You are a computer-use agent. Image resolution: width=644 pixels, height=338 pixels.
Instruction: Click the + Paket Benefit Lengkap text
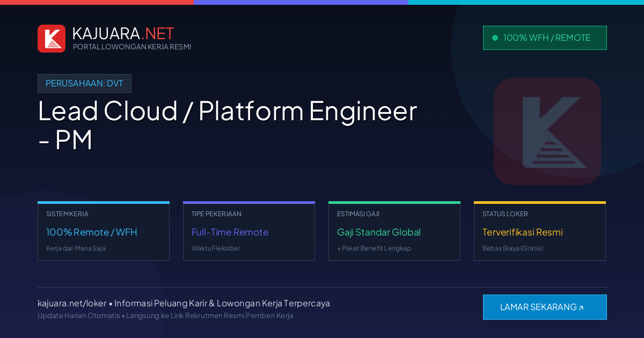pyautogui.click(x=374, y=248)
